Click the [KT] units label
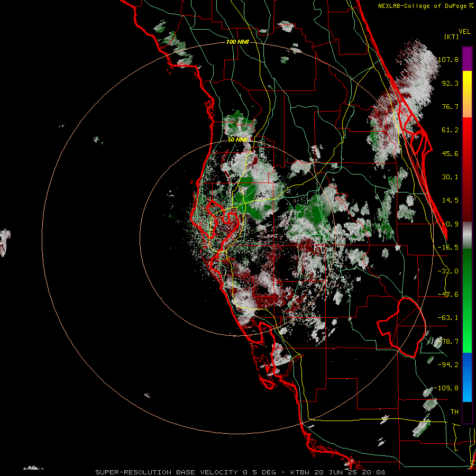 (452, 36)
